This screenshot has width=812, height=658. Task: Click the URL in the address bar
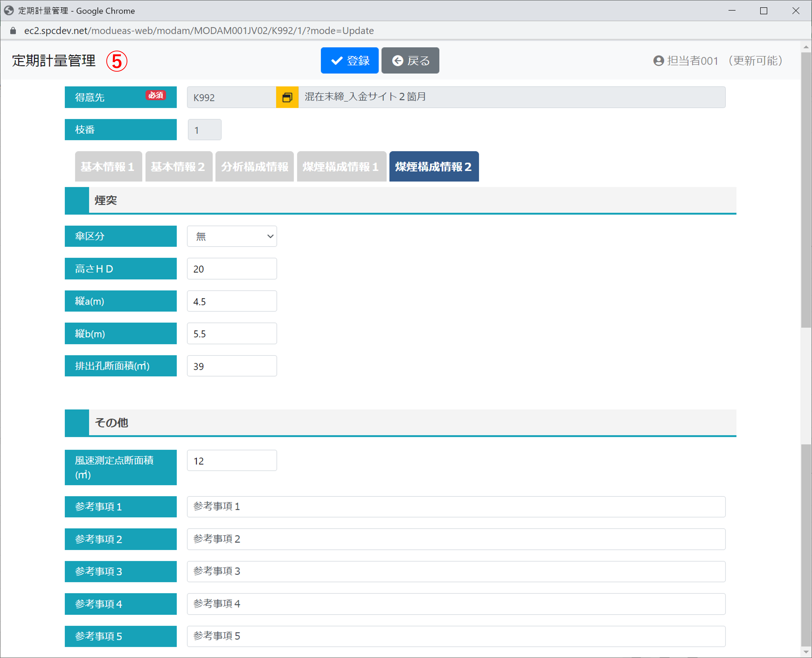[x=199, y=31]
